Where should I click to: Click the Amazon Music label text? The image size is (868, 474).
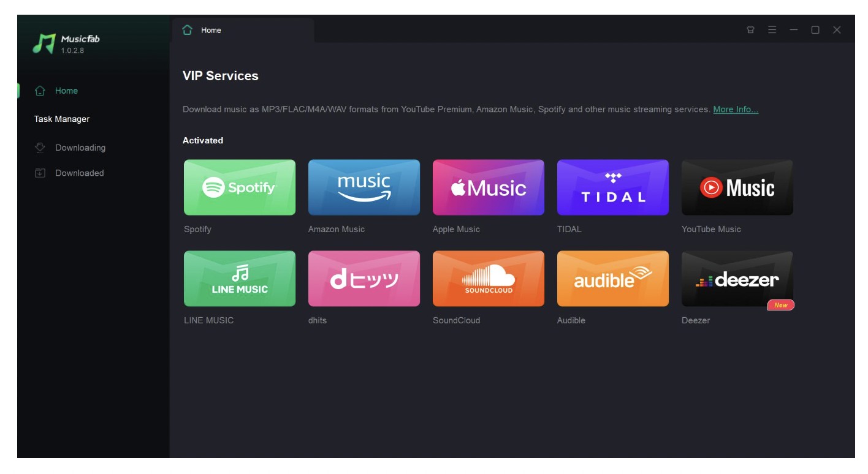337,229
